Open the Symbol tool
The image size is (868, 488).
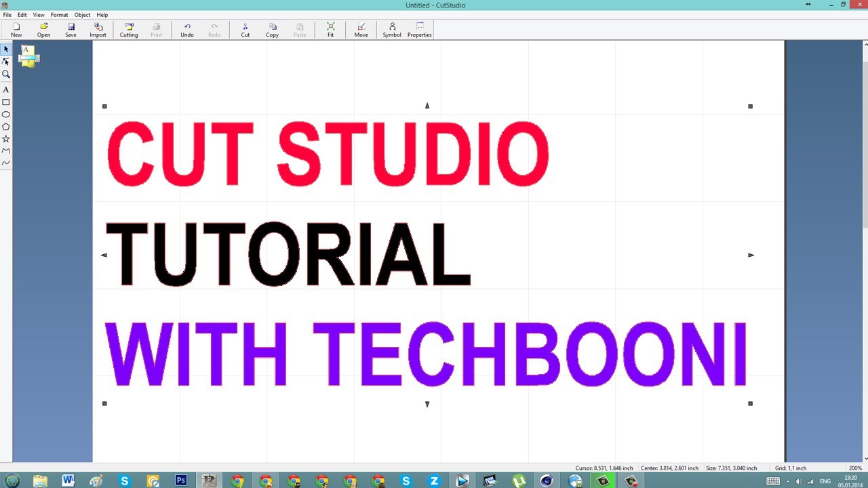coord(392,30)
